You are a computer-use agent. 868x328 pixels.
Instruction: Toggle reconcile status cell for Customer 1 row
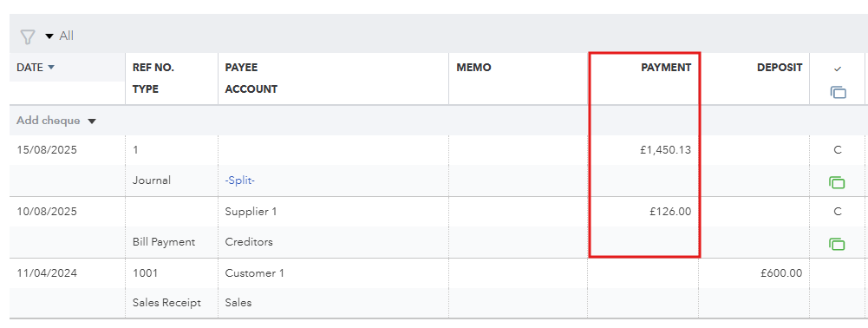click(837, 273)
